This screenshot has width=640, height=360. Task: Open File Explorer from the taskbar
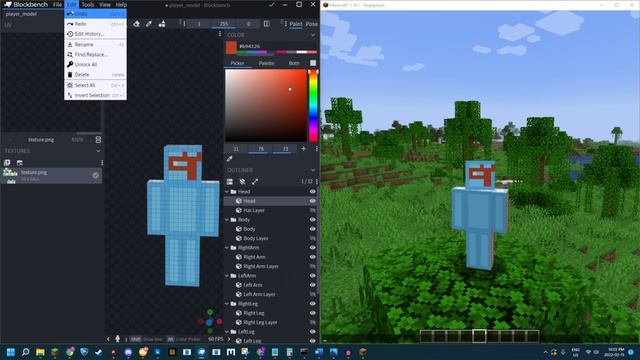point(40,352)
